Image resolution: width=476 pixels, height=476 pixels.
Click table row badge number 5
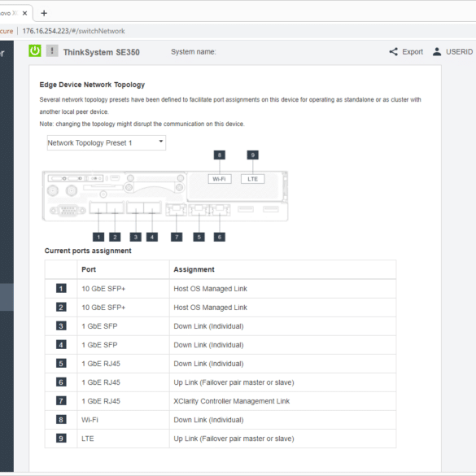61,364
